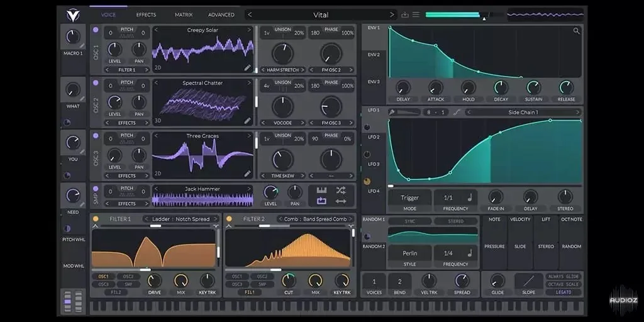
Task: Click the LFO 1 modulation amount dial
Action: [x=367, y=127]
